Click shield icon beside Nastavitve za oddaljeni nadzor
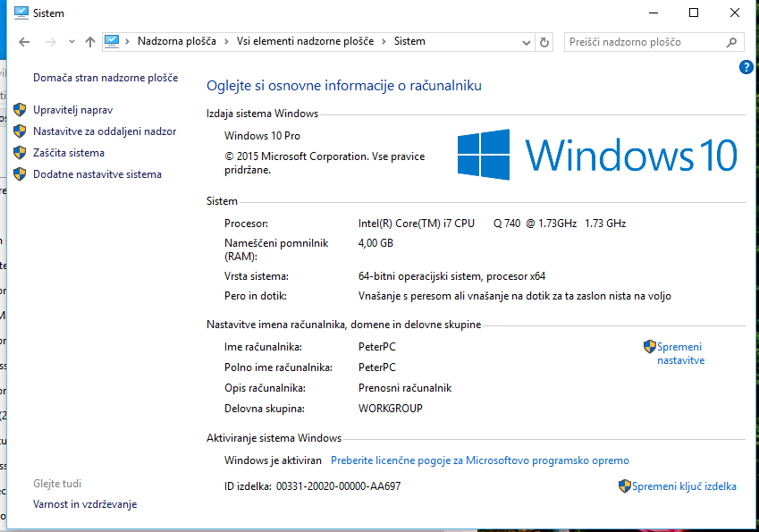The height and width of the screenshot is (532, 759). pos(20,131)
